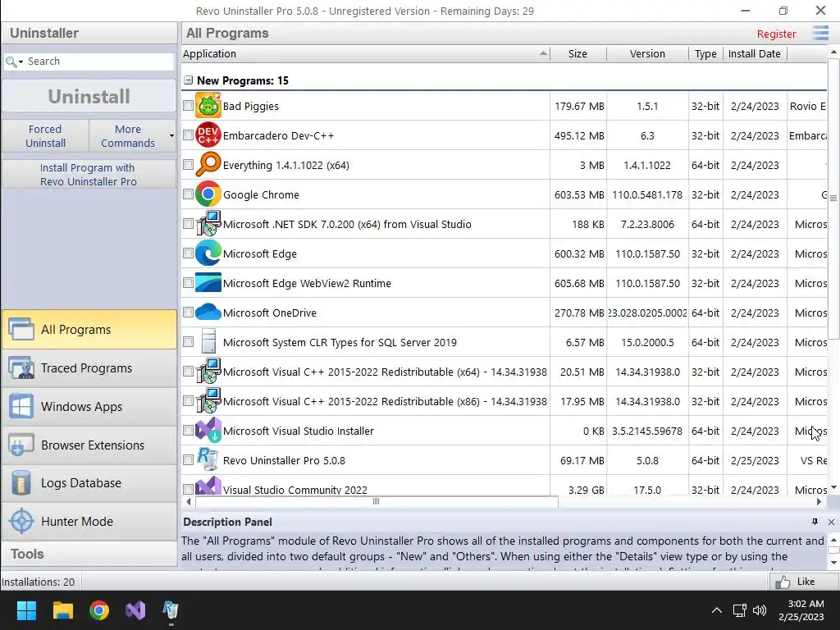
Task: Open the More Commands dropdown arrow
Action: coord(171,135)
